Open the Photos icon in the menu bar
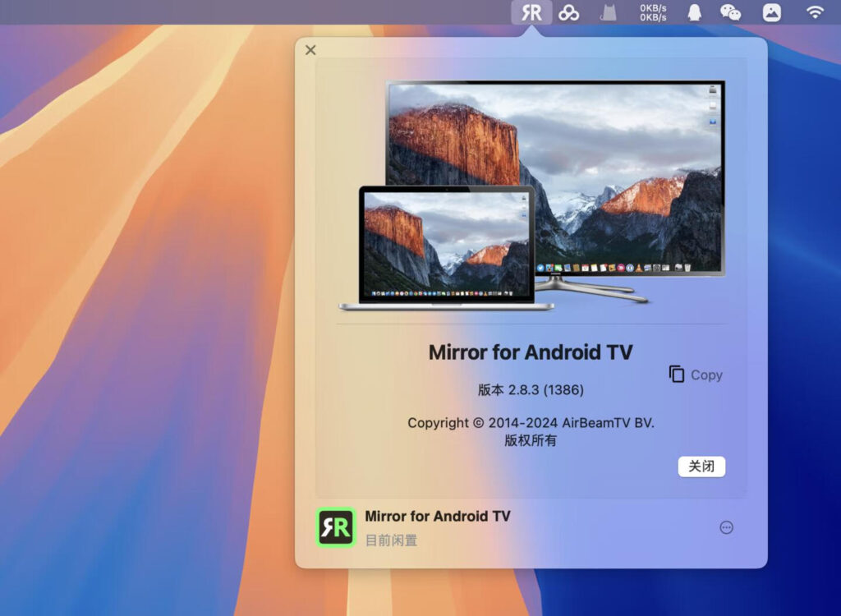Viewport: 841px width, 616px height. click(772, 12)
